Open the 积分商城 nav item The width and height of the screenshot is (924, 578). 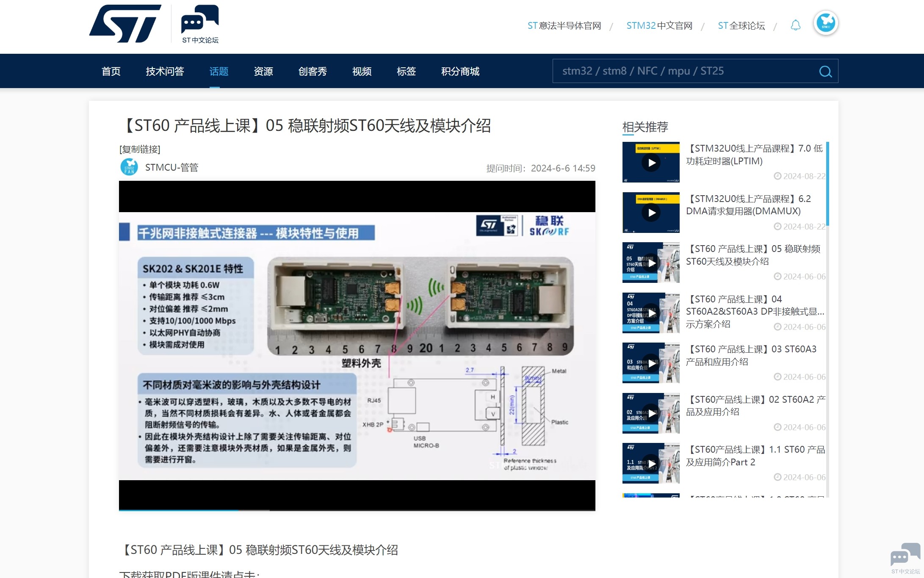pyautogui.click(x=460, y=71)
